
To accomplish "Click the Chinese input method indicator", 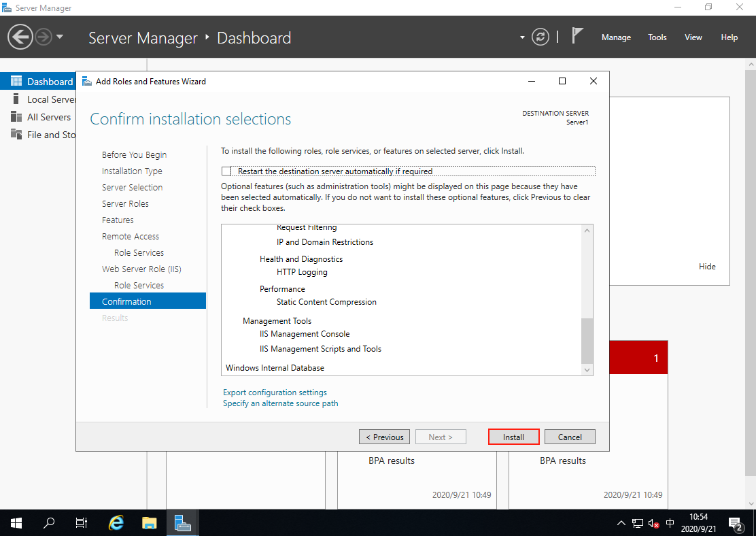I will [x=670, y=523].
